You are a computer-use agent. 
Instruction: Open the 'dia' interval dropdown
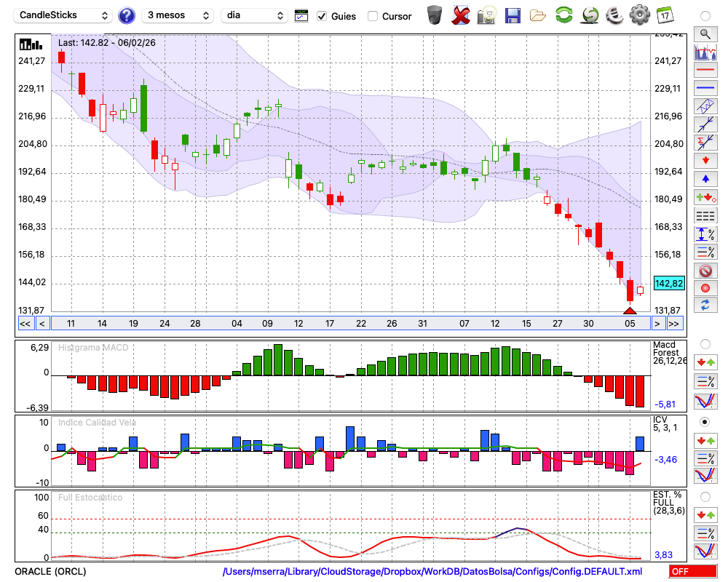254,15
